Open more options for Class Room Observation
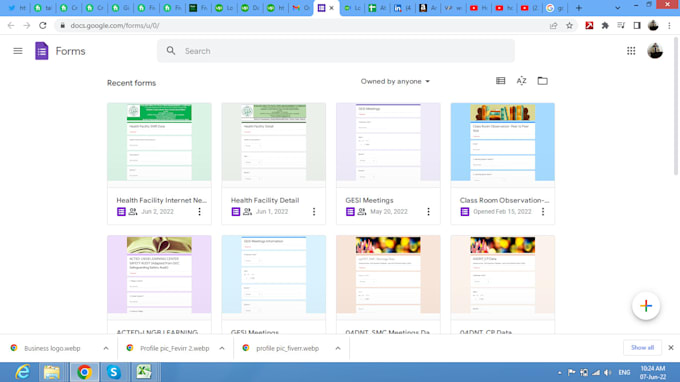This screenshot has height=382, width=680. (543, 212)
